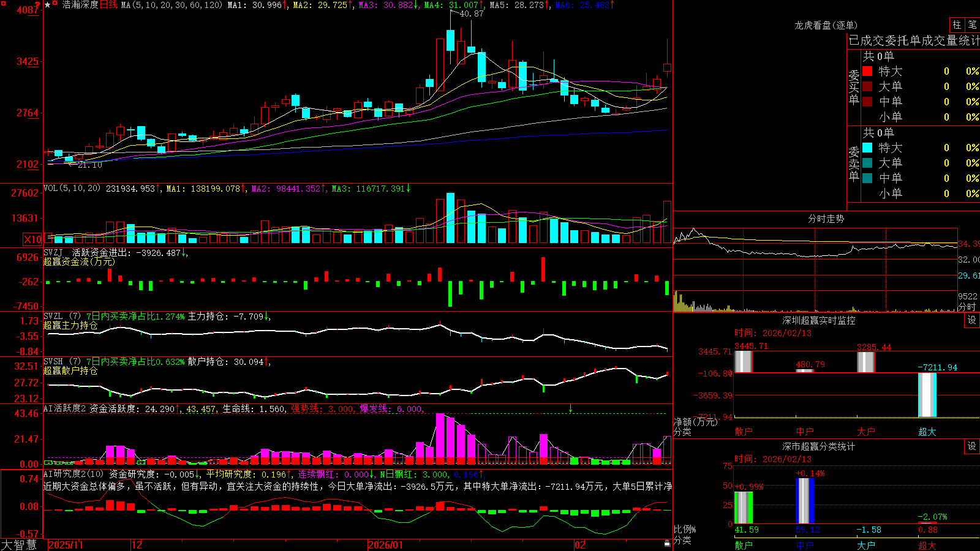Click the 12 month timeline marker
The width and height of the screenshot is (980, 551).
(137, 545)
